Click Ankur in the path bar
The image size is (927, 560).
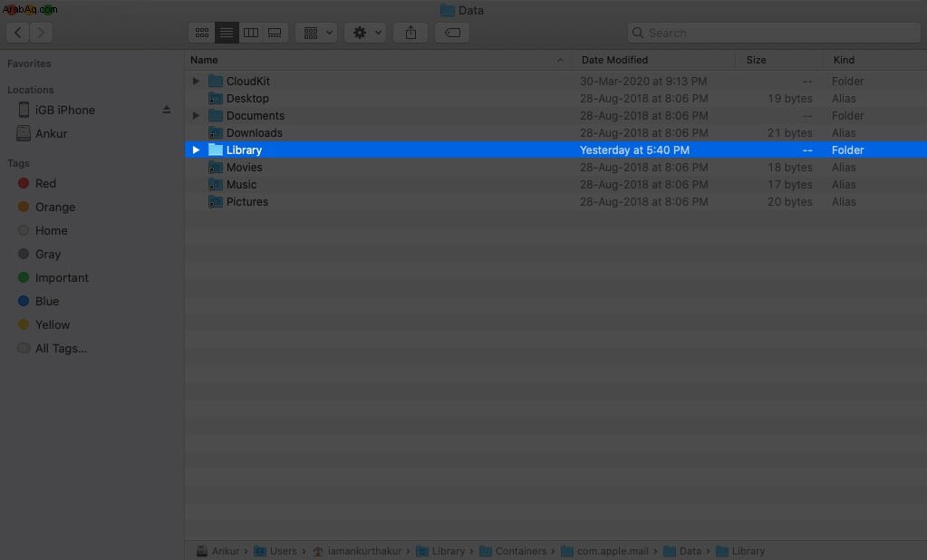tap(217, 551)
